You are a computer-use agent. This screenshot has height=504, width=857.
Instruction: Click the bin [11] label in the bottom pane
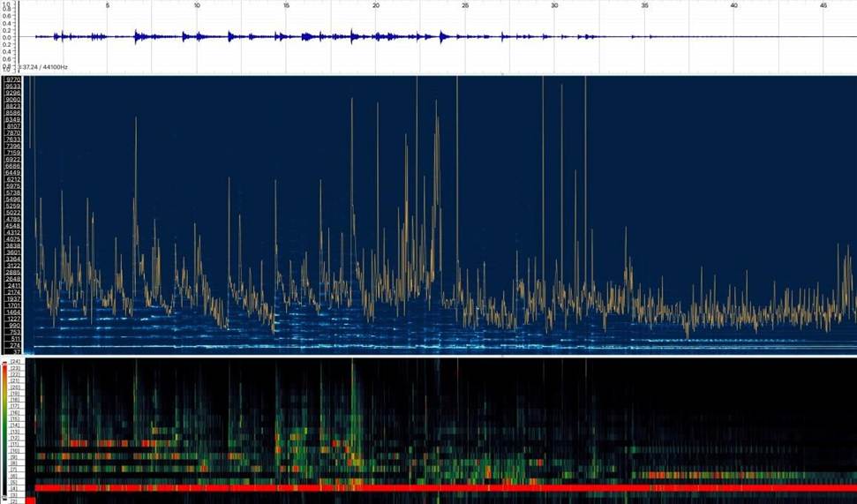point(15,444)
